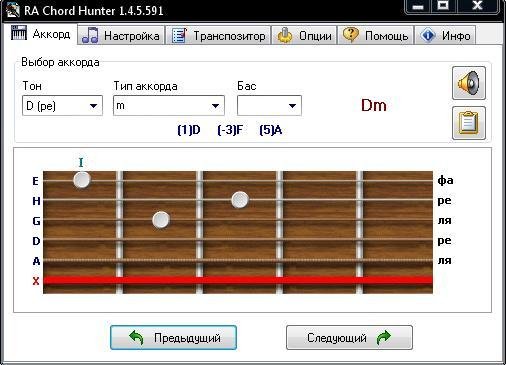The width and height of the screenshot is (506, 365).
Task: Click the fret position marker I
Action: point(81,162)
